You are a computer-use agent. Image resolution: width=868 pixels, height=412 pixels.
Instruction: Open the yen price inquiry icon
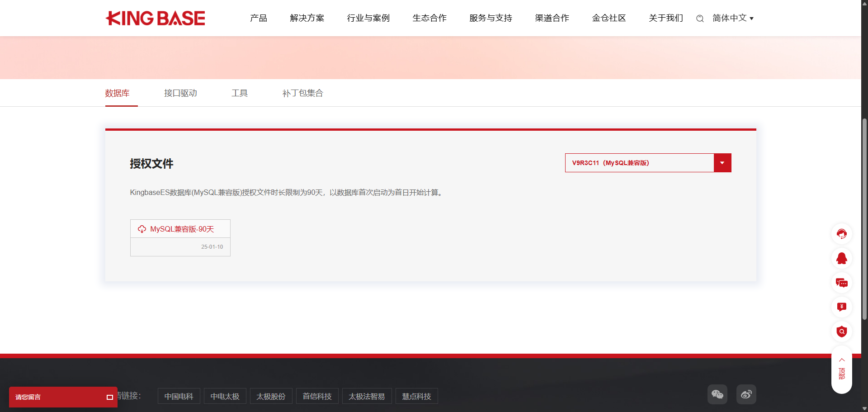(842, 307)
